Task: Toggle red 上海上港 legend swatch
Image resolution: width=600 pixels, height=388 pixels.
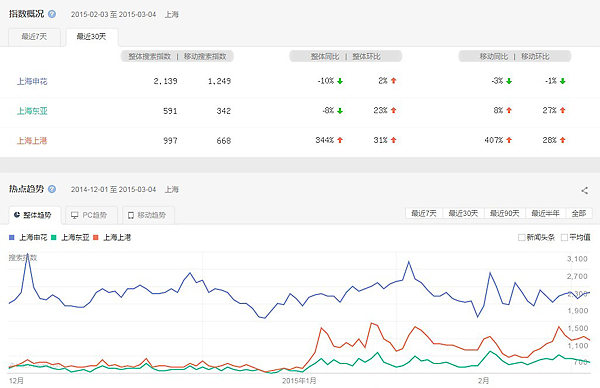Action: click(96, 238)
